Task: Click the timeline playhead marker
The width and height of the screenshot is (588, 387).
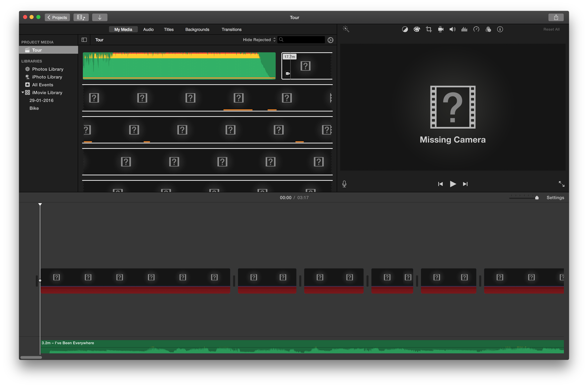Action: point(40,205)
